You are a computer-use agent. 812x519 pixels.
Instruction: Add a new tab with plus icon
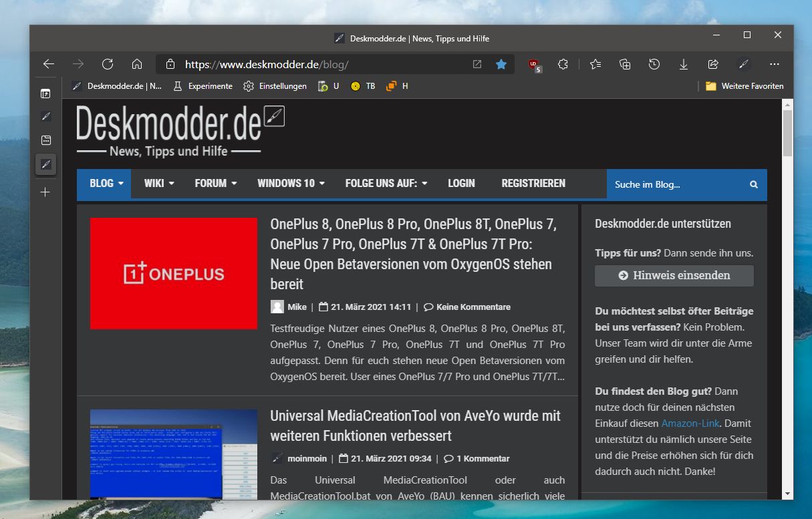pos(45,192)
